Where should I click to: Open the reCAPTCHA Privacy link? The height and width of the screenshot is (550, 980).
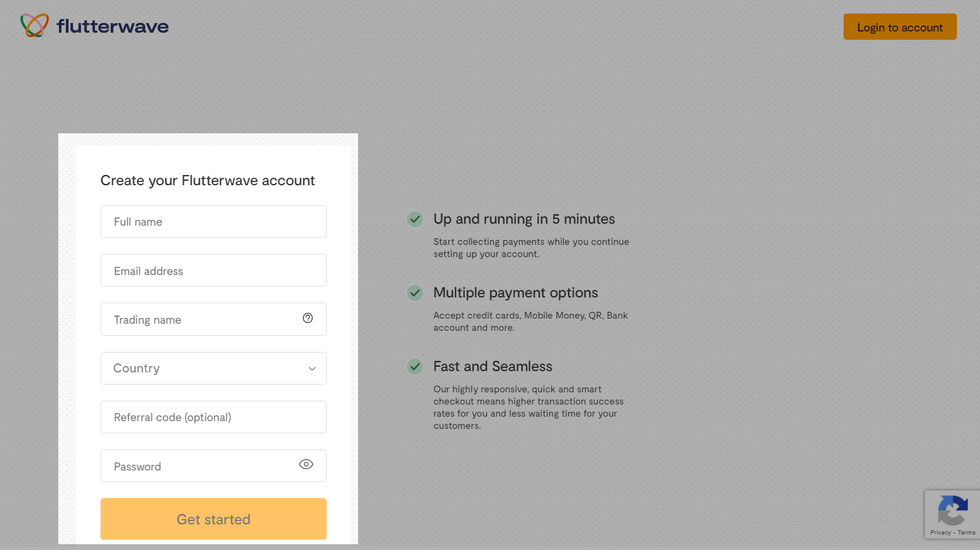click(x=940, y=533)
